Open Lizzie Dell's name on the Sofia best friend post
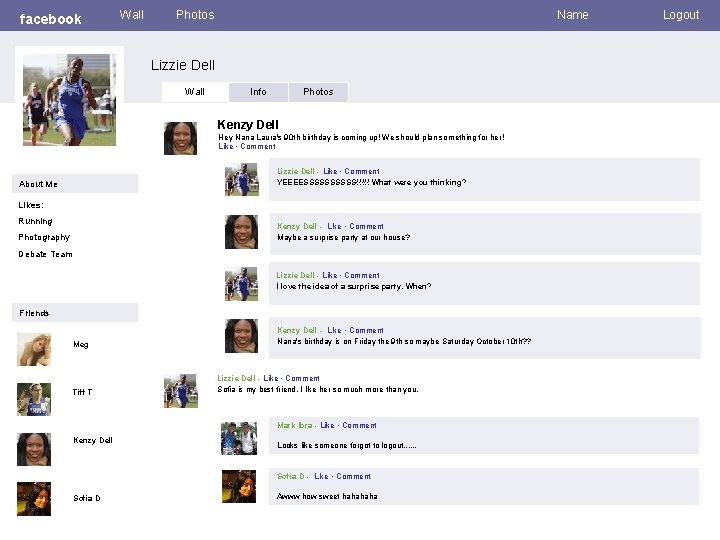Viewport: 720px width, 540px height. [x=236, y=378]
